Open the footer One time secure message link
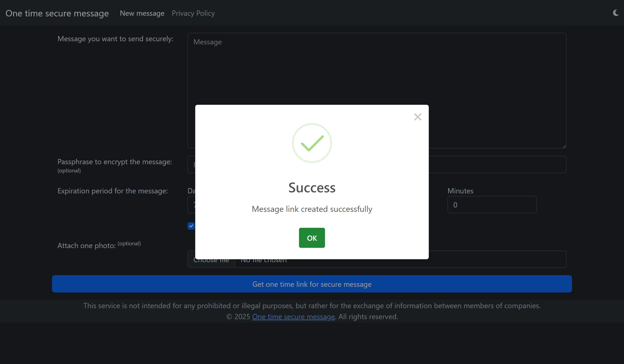Viewport: 624px width, 364px height. (x=293, y=317)
